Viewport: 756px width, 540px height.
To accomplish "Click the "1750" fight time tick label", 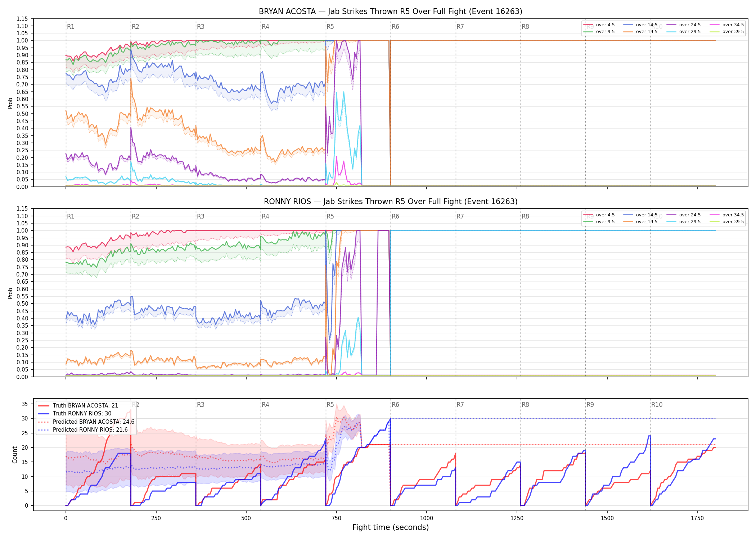I will click(697, 518).
